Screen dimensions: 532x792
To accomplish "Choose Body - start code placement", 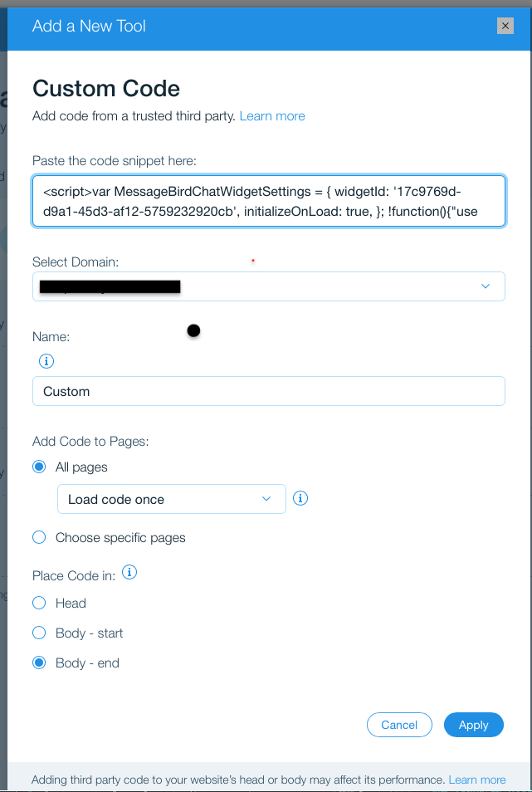I will click(39, 633).
